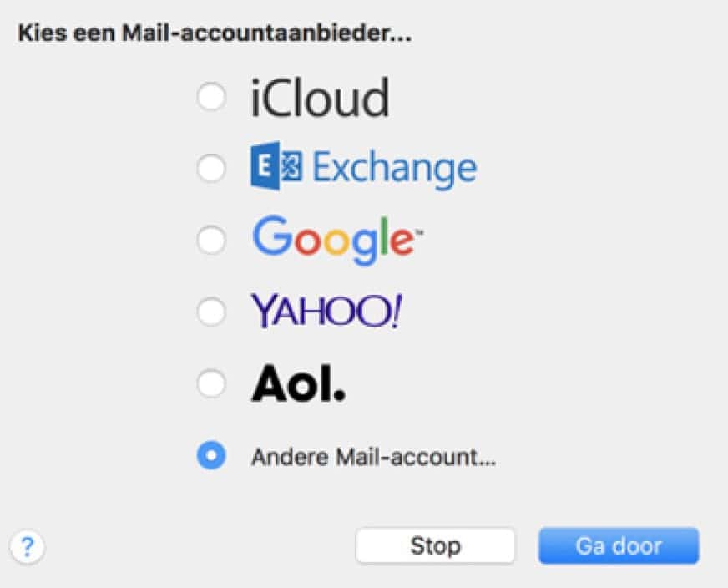This screenshot has width=728, height=588.
Task: Click the Exchange wordmark
Action: coord(395,170)
